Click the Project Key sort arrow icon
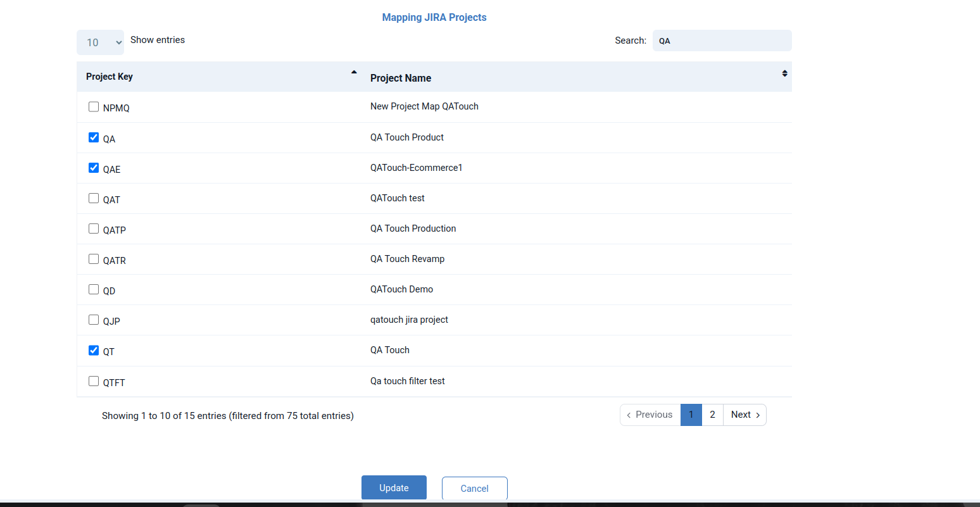Image resolution: width=980 pixels, height=507 pixels. pyautogui.click(x=354, y=72)
